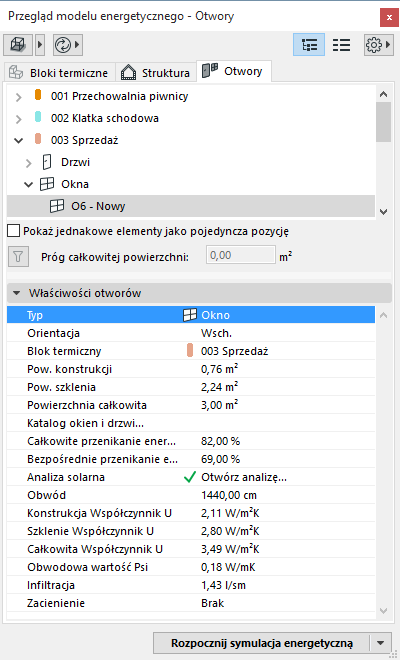Image resolution: width=400 pixels, height=660 pixels.
Task: Open dropdown arrow beside Rozpocznij symulacja button
Action: click(x=381, y=643)
